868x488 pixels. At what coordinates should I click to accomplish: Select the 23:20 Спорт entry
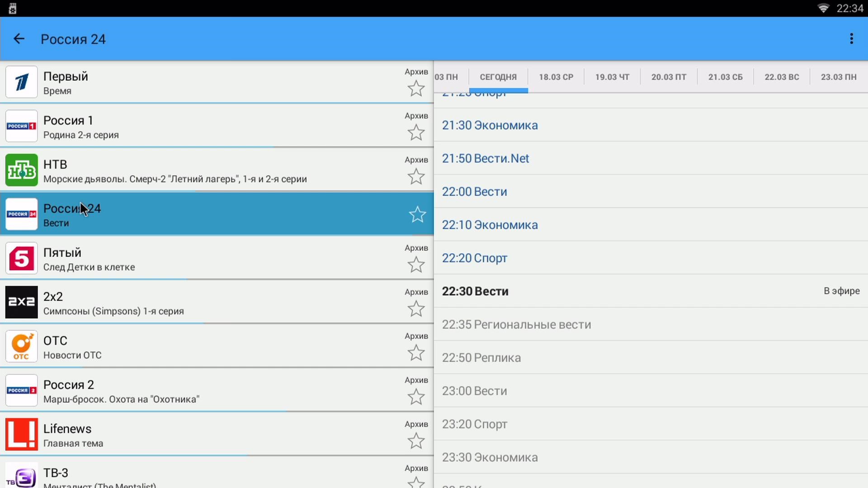click(x=651, y=424)
